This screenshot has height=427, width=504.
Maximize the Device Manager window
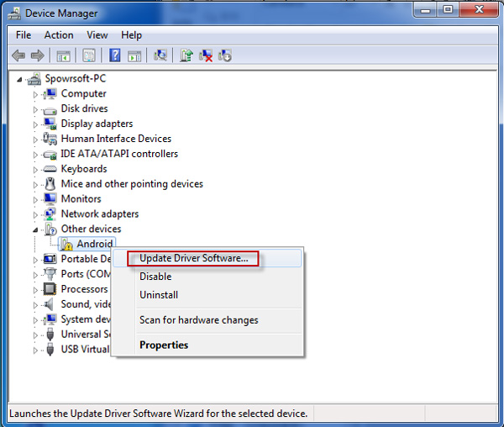[x=448, y=10]
